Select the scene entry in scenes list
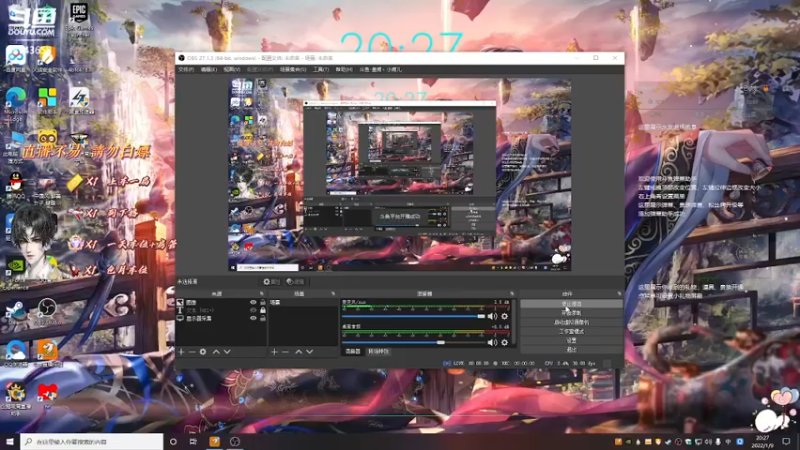This screenshot has height=450, width=800. (302, 303)
